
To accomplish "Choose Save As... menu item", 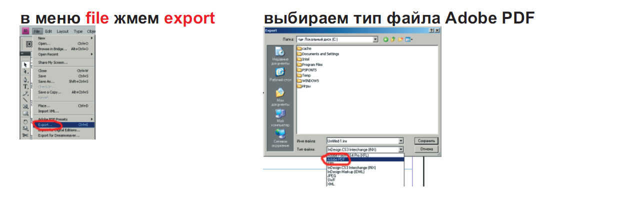I will pyautogui.click(x=63, y=81).
